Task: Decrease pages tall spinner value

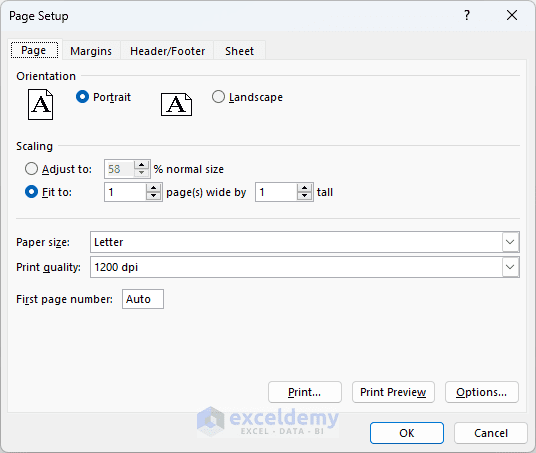Action: coord(304,196)
